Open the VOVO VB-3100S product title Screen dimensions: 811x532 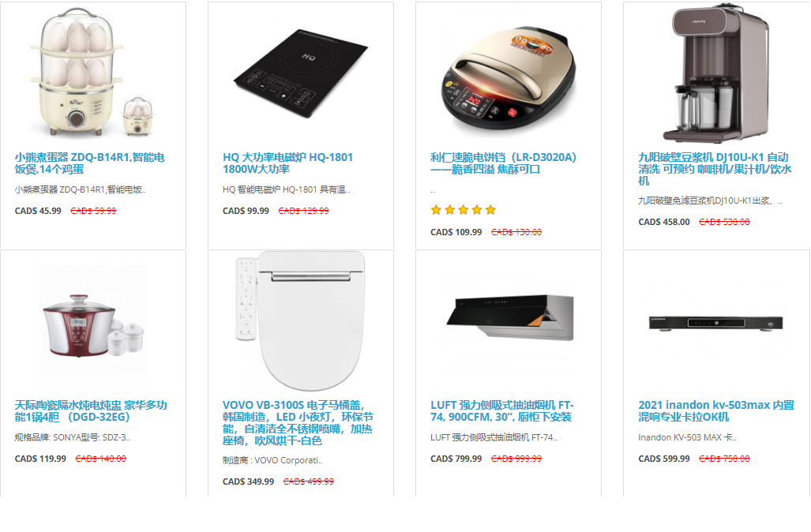298,422
